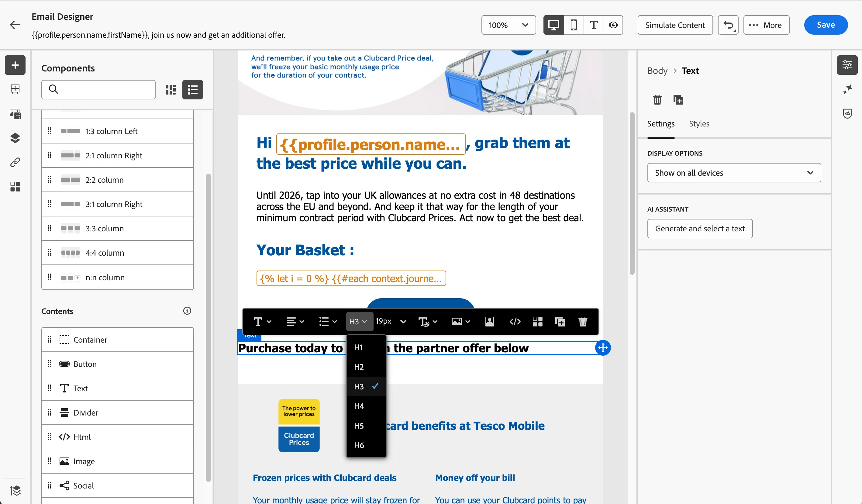Delete component via right panel trash icon

pyautogui.click(x=657, y=100)
